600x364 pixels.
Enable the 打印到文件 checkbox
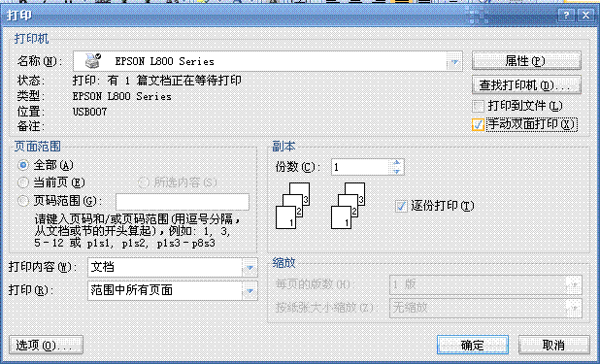point(479,106)
